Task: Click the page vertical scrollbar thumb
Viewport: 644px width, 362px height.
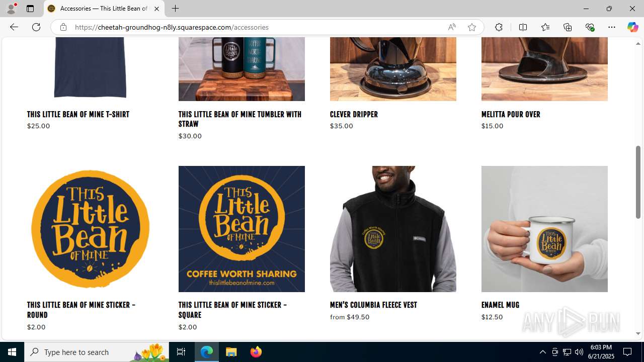Action: coord(638,182)
